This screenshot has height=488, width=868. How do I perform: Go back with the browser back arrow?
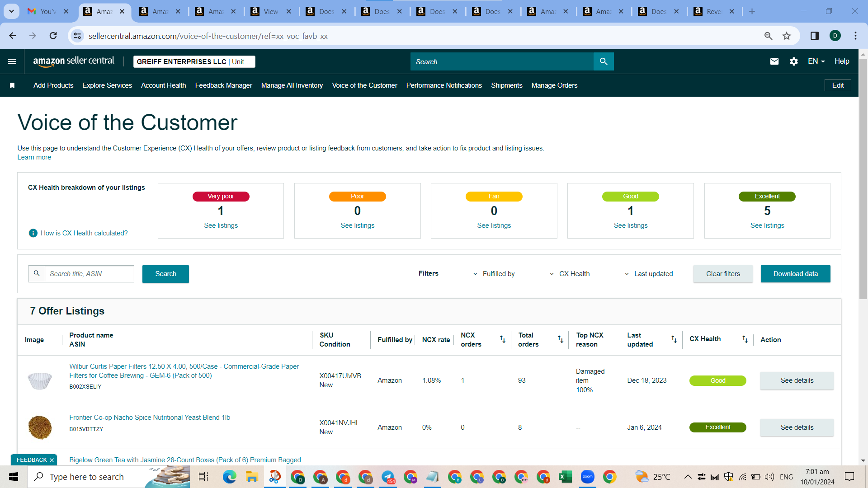pyautogui.click(x=13, y=36)
